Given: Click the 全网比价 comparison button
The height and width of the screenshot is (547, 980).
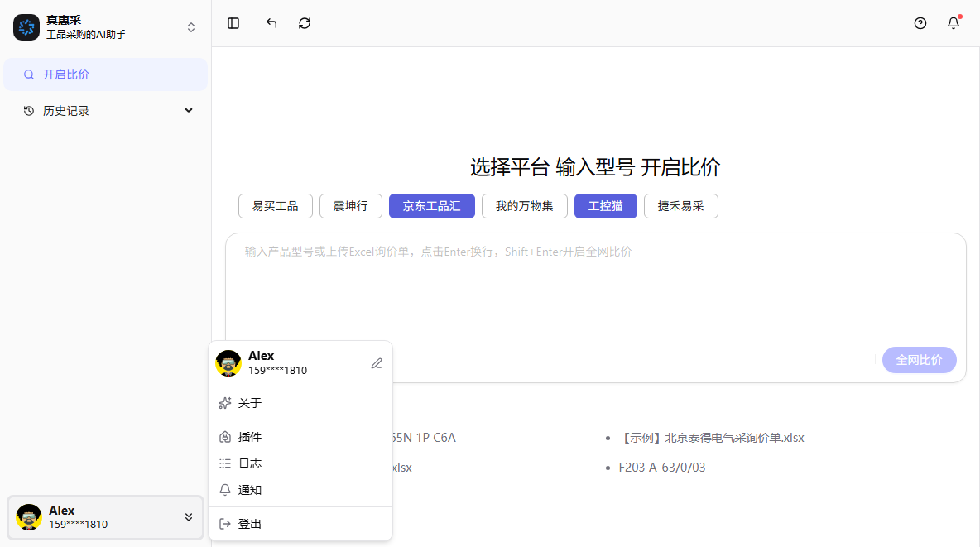Looking at the screenshot, I should 919,360.
